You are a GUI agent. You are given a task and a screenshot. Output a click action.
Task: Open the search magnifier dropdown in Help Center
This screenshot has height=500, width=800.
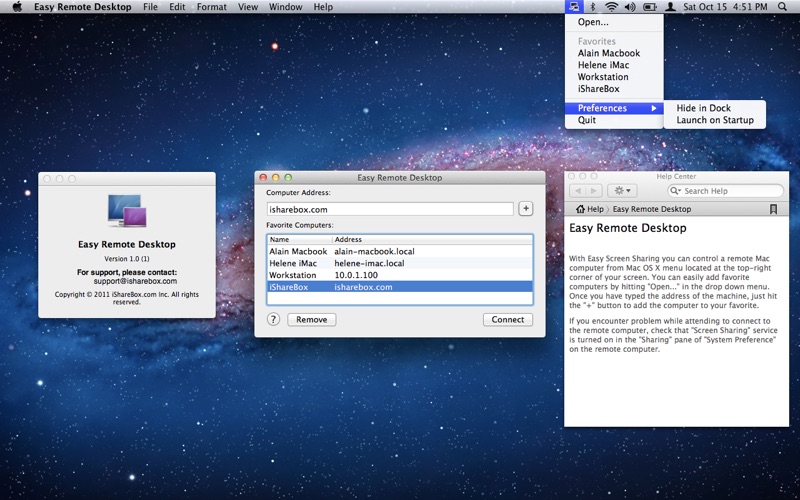tap(676, 191)
